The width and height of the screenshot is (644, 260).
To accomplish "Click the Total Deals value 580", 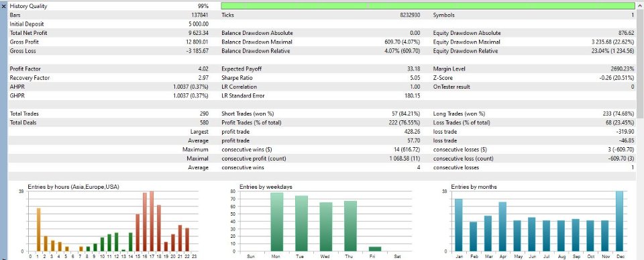I will pos(204,122).
